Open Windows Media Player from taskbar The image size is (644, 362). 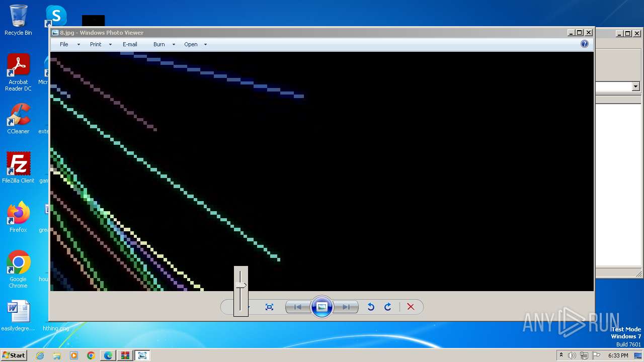click(x=74, y=355)
